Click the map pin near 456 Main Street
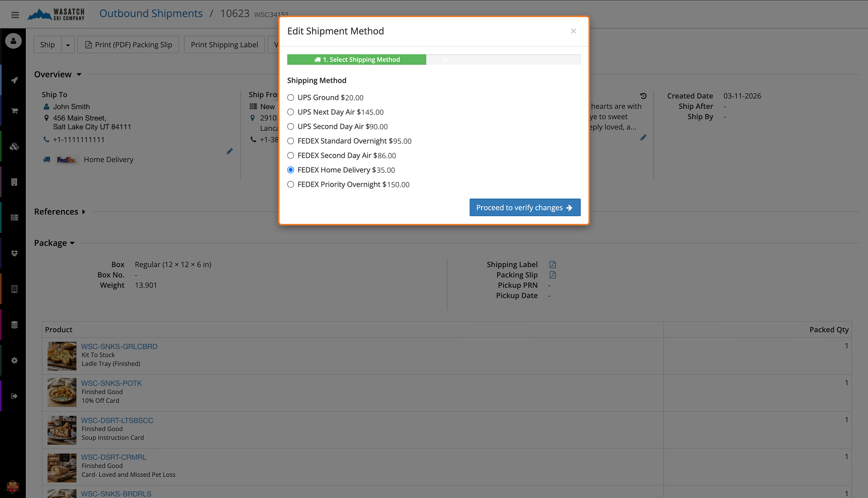868x498 pixels. [47, 118]
